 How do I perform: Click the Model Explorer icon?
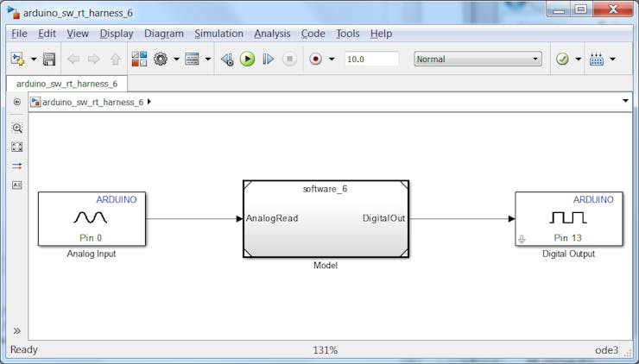coord(192,60)
